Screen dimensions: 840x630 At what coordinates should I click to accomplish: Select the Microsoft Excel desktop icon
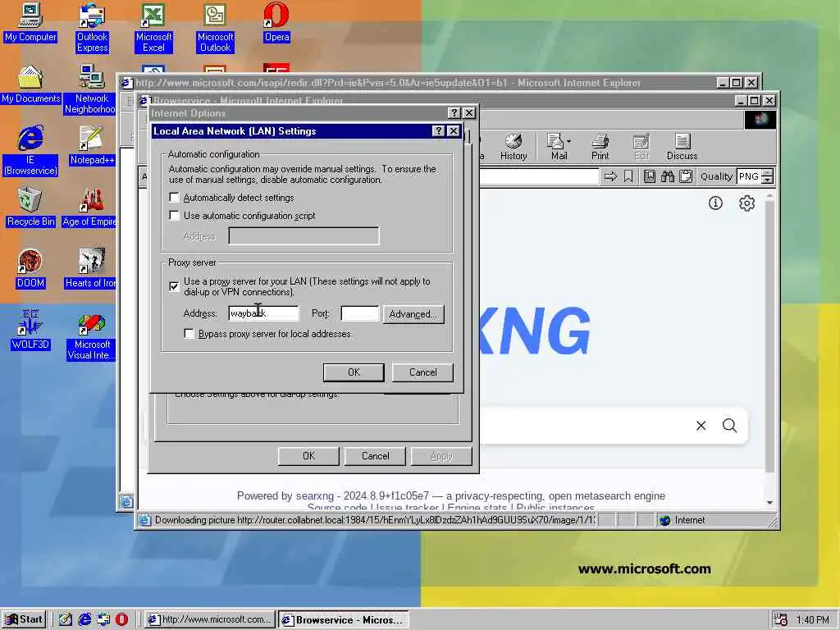tap(153, 28)
